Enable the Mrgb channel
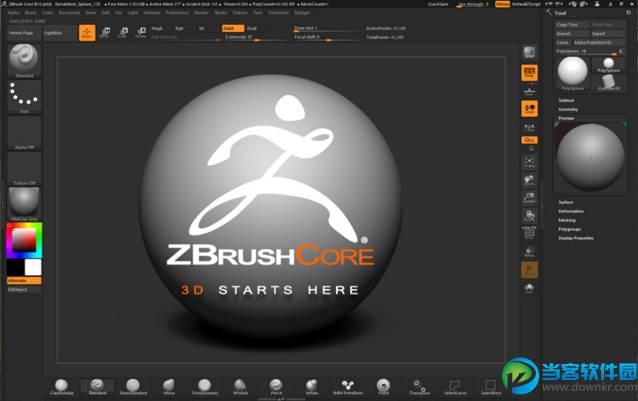The width and height of the screenshot is (638, 401). coord(157,28)
